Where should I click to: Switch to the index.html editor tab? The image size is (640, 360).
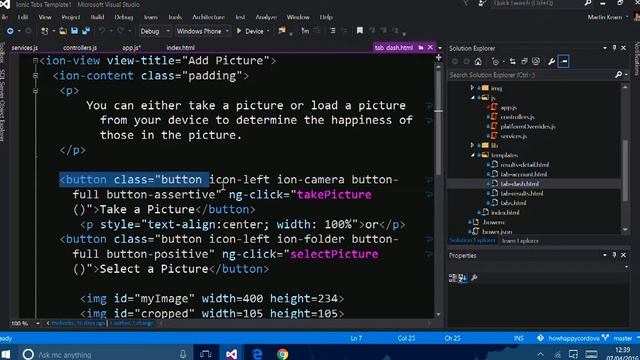[x=180, y=48]
